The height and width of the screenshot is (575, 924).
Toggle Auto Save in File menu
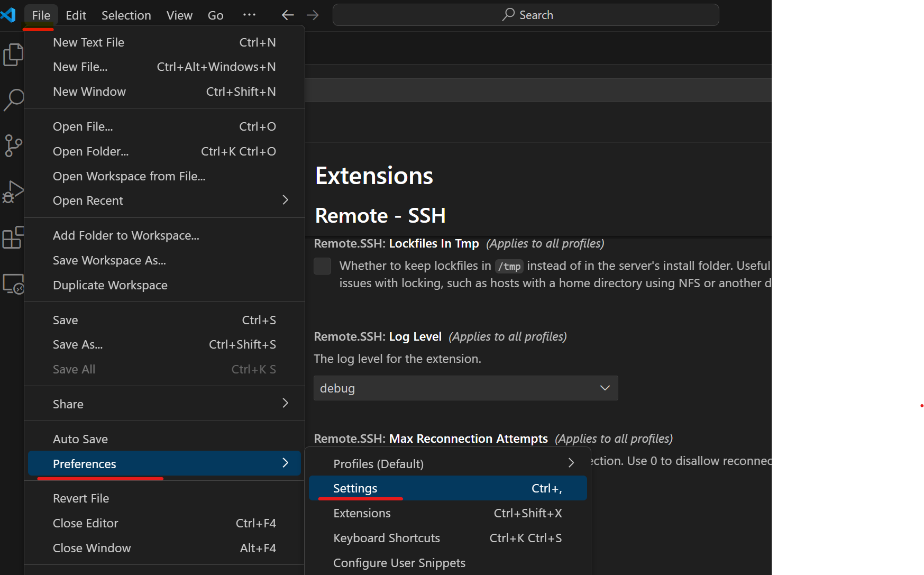pyautogui.click(x=80, y=439)
